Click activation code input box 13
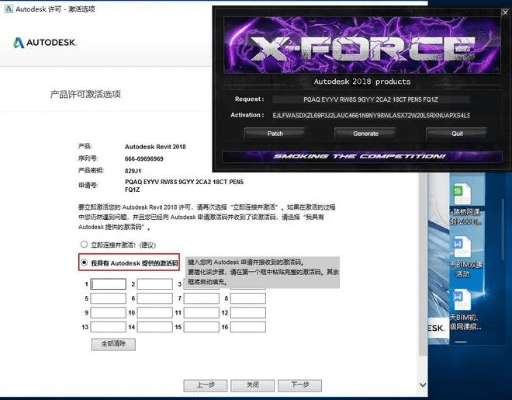The height and width of the screenshot is (400, 512). [x=108, y=327]
